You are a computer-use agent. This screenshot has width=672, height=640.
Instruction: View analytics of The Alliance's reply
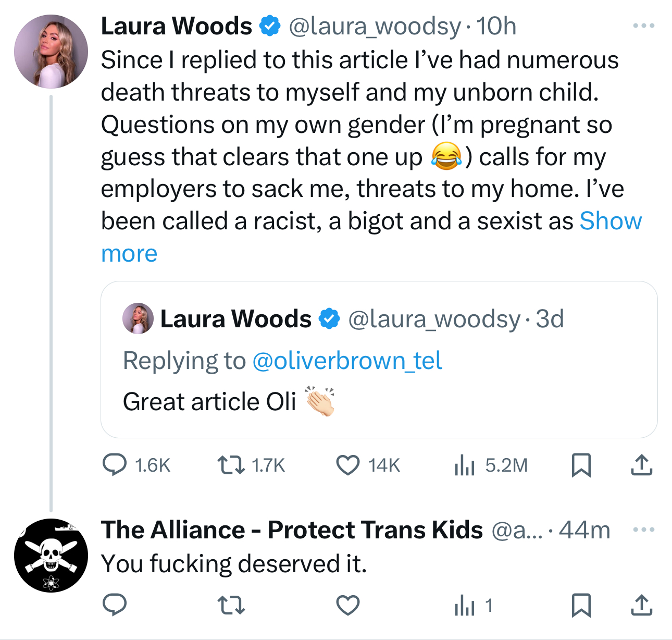point(464,605)
